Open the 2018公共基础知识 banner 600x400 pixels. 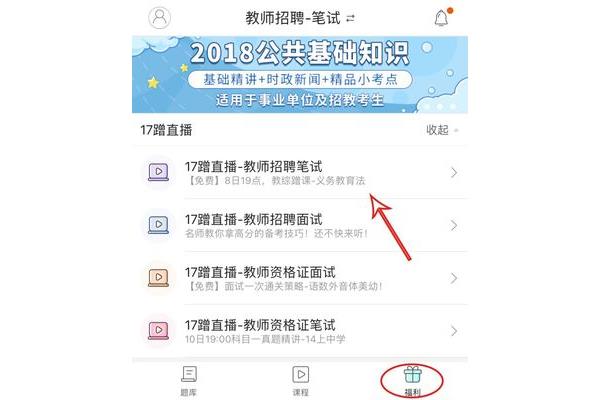(x=300, y=74)
